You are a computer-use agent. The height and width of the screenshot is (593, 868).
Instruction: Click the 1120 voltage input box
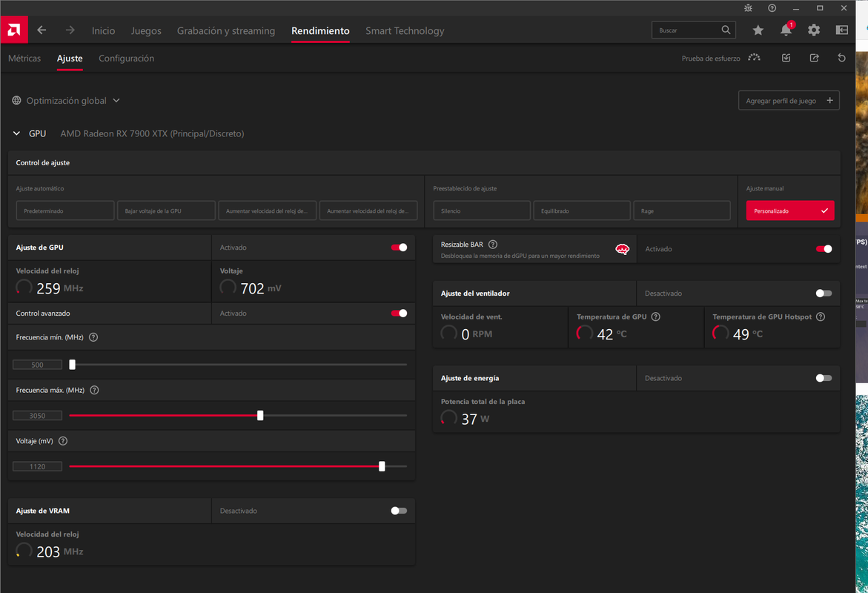[38, 466]
